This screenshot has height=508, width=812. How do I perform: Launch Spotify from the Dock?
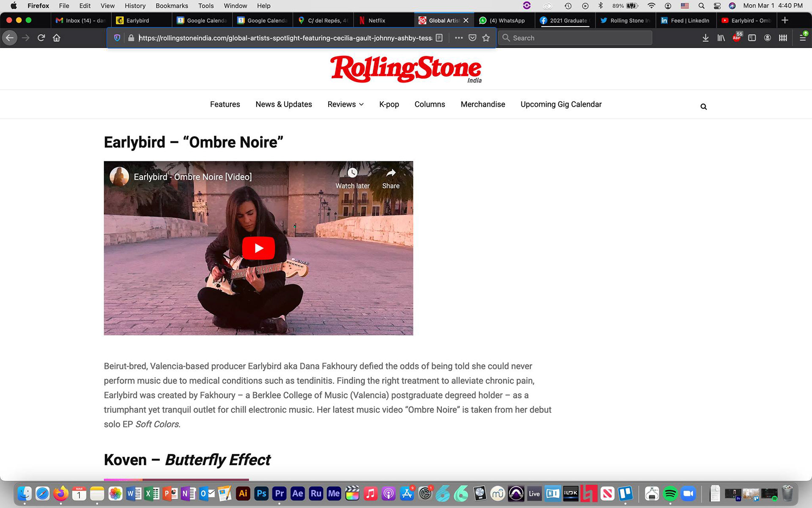tap(670, 494)
